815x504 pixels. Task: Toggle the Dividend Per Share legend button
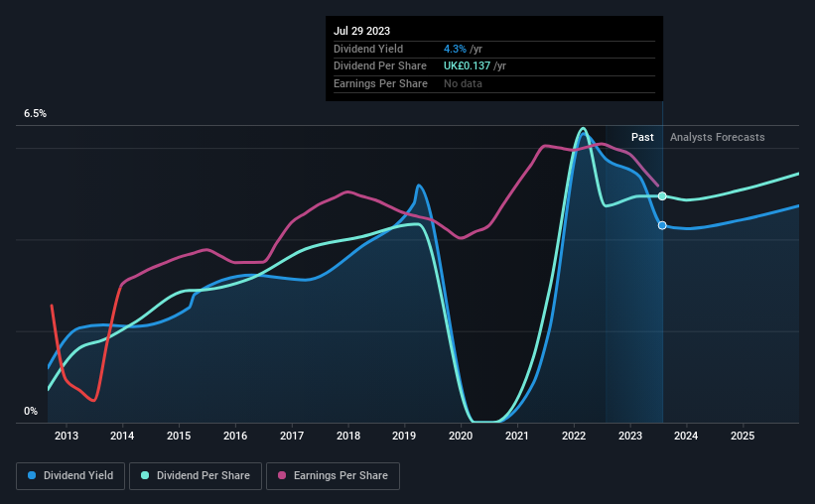[196, 476]
